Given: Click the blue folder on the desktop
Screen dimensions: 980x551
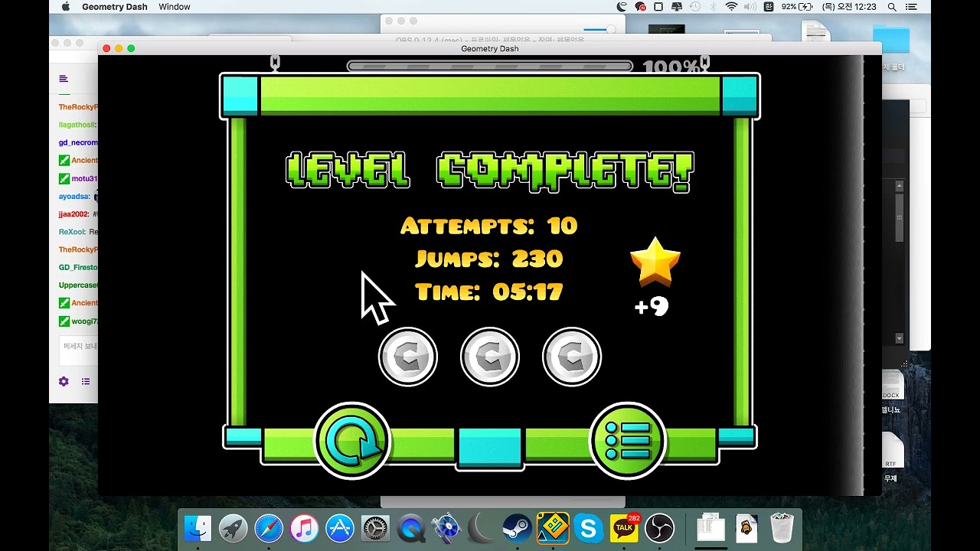Looking at the screenshot, I should click(x=891, y=38).
